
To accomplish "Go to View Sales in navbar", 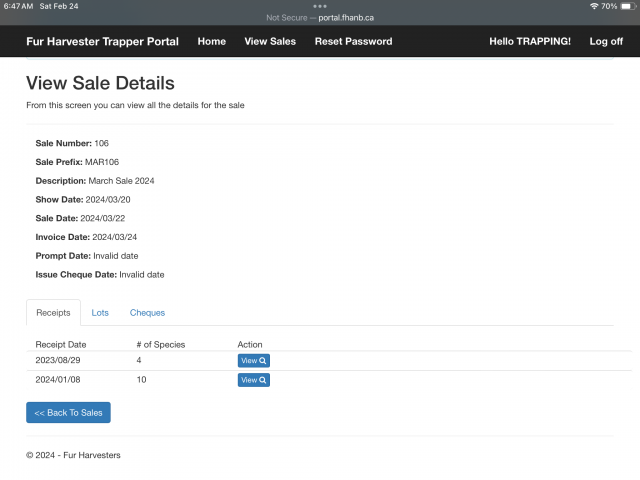I will [270, 41].
